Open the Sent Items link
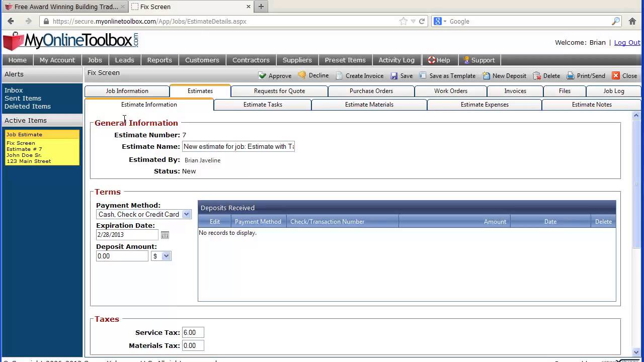 (23, 98)
